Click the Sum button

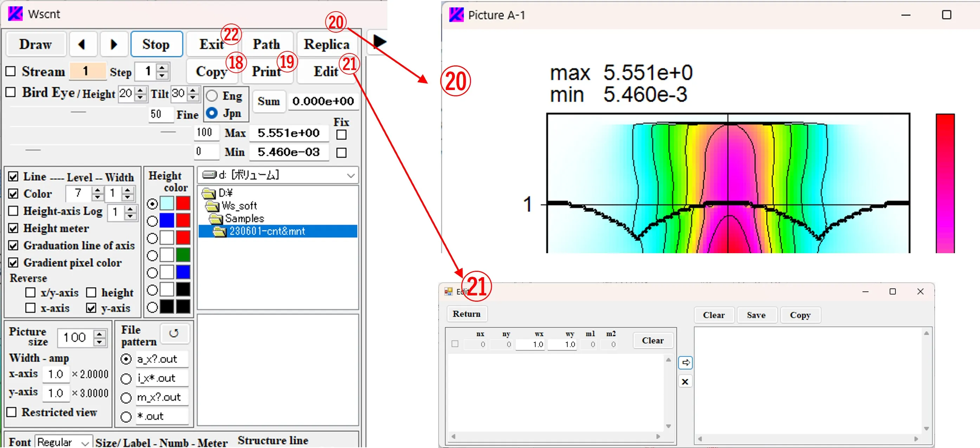[269, 101]
